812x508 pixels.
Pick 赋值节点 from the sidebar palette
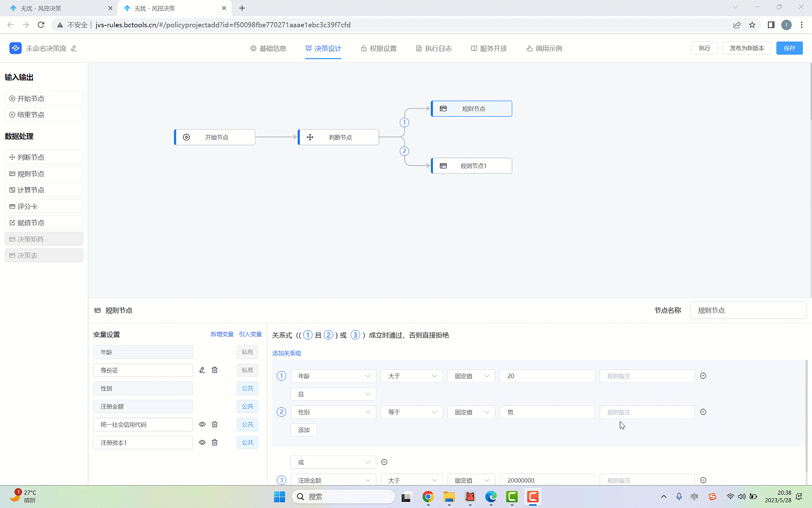tap(44, 222)
